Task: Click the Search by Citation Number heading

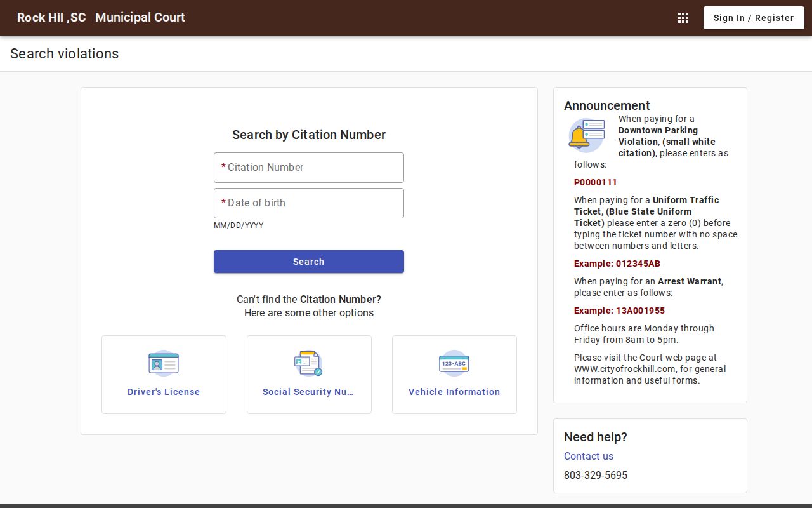Action: [x=309, y=135]
